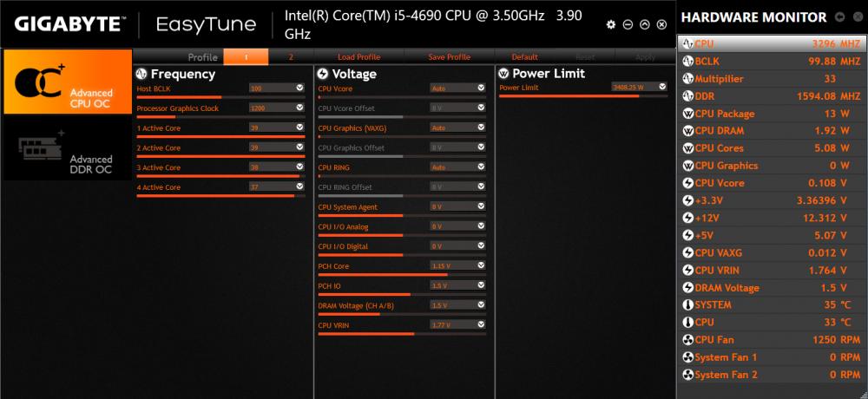The height and width of the screenshot is (399, 868).
Task: Select Profile 1 tab
Action: [x=246, y=57]
